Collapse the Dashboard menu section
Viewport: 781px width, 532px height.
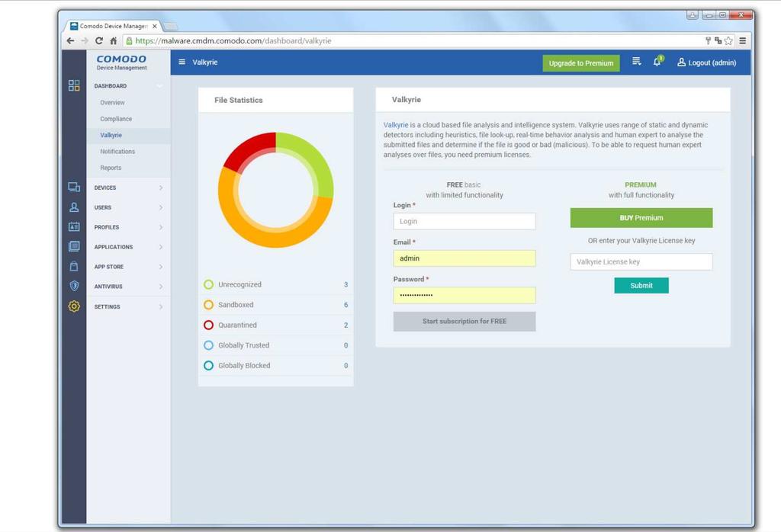pyautogui.click(x=159, y=86)
